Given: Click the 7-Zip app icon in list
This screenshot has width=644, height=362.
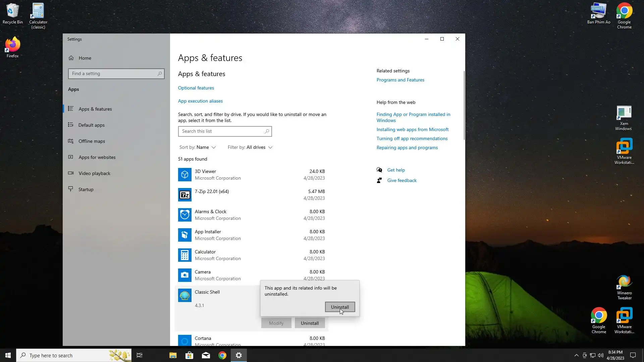Looking at the screenshot, I should (x=184, y=195).
